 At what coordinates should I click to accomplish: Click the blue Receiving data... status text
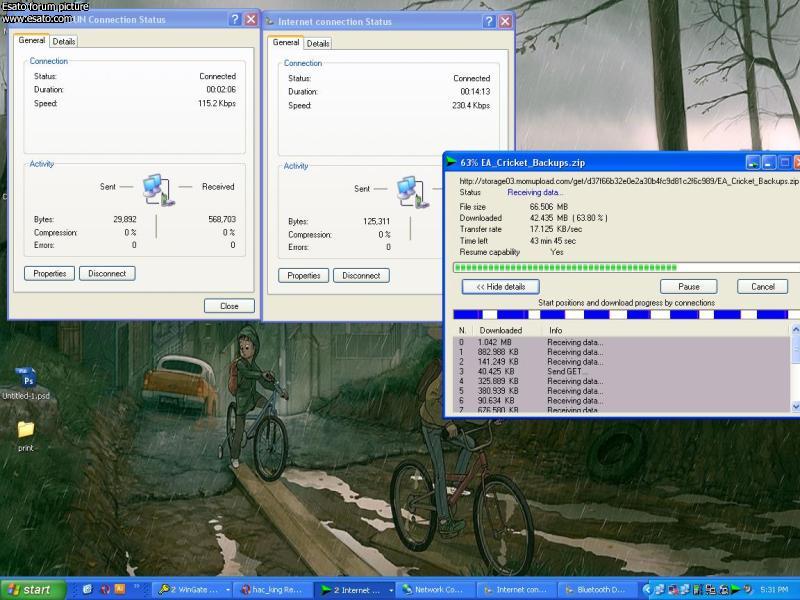535,192
